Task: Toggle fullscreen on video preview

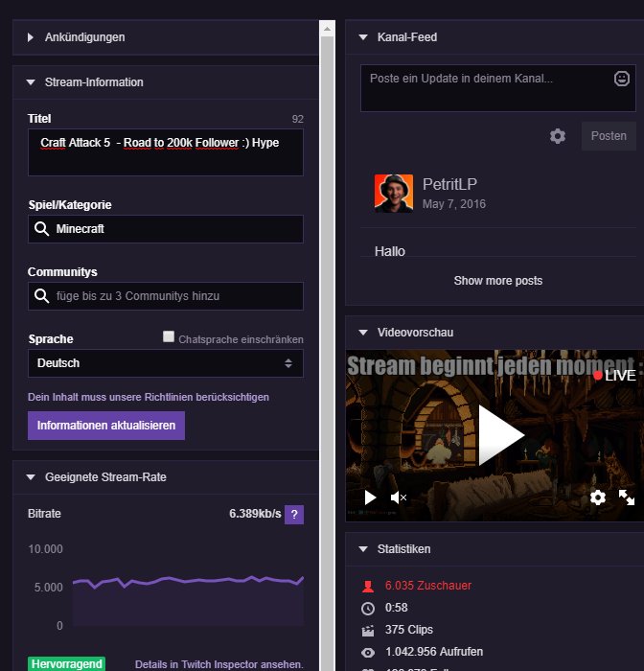Action: pyautogui.click(x=627, y=497)
